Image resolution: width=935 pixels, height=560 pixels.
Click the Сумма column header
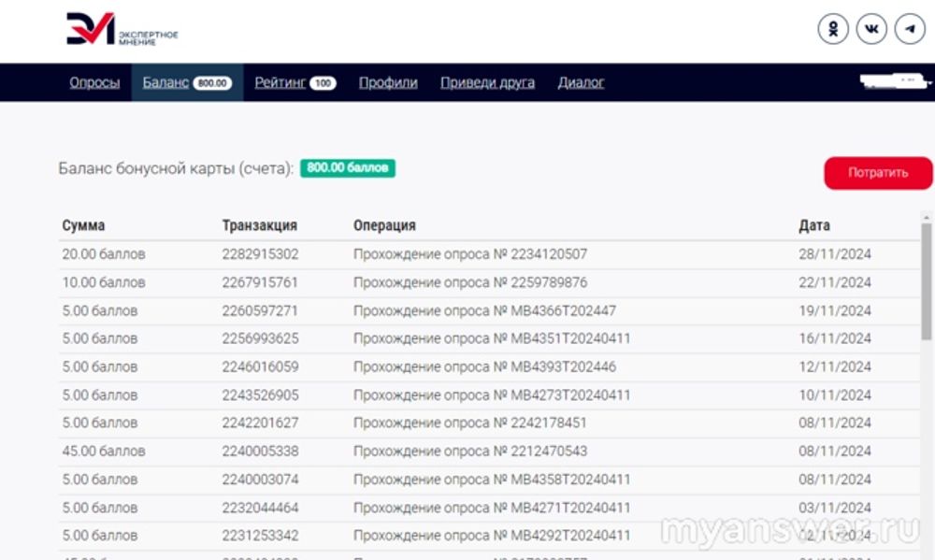[x=83, y=225]
